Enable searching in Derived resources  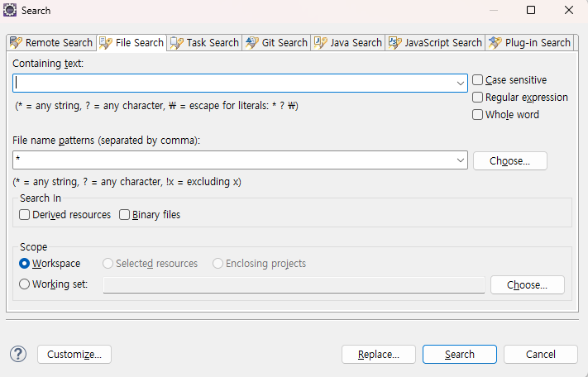[25, 215]
